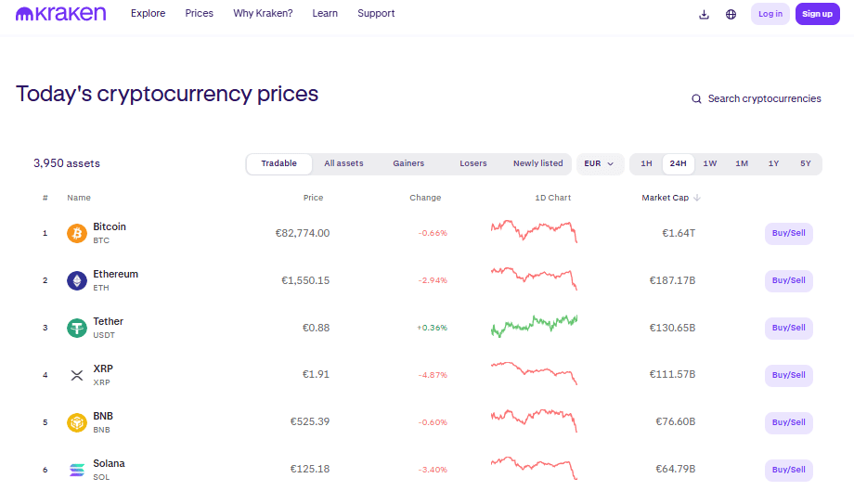Image resolution: width=854 pixels, height=504 pixels.
Task: Switch timeframe to 5Y
Action: click(806, 163)
